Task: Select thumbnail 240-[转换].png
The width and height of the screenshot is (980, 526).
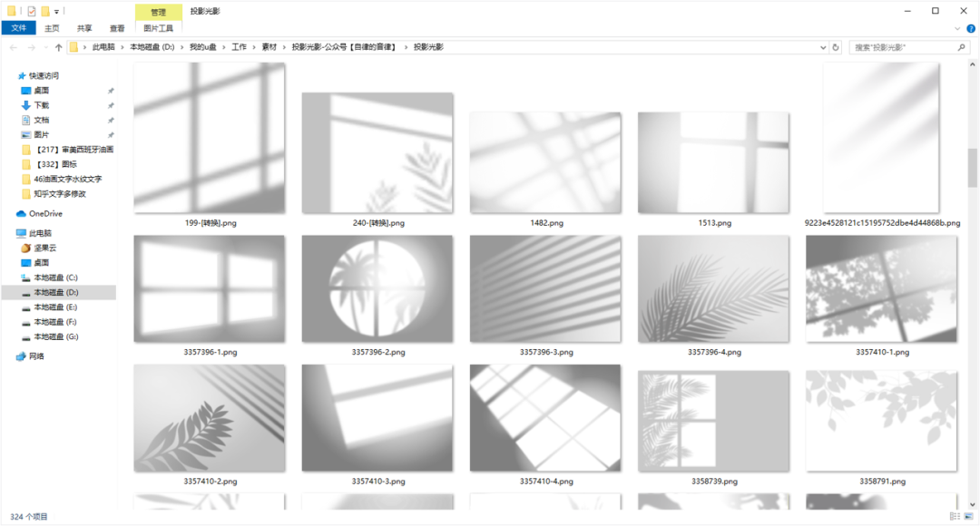Action: (377, 153)
